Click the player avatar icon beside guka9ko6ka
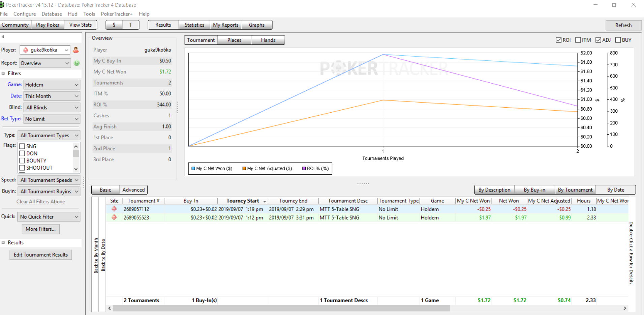This screenshot has width=644, height=315. tap(76, 50)
